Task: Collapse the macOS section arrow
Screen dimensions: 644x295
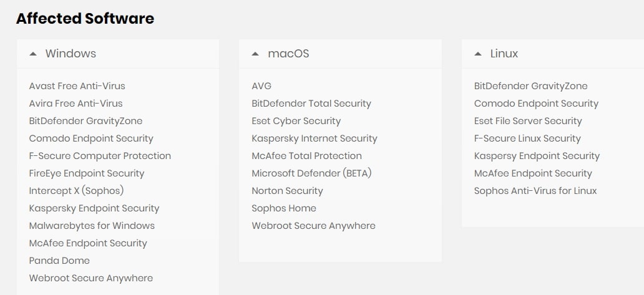Action: point(255,54)
